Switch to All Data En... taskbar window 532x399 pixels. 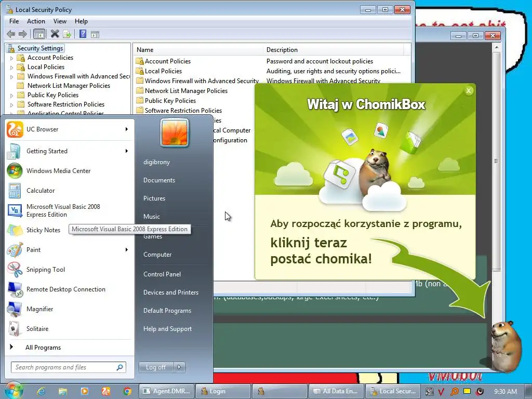pos(336,391)
